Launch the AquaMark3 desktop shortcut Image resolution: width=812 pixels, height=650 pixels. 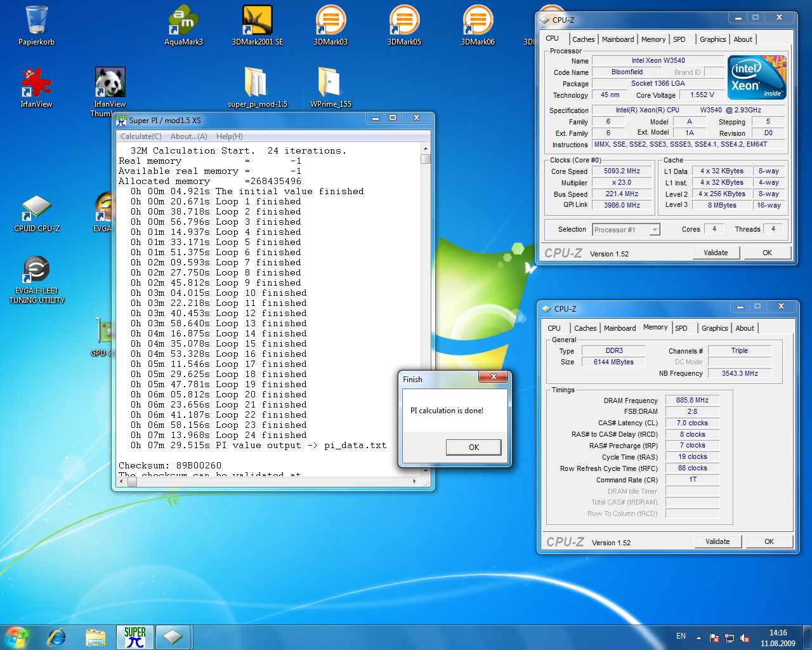[x=183, y=26]
